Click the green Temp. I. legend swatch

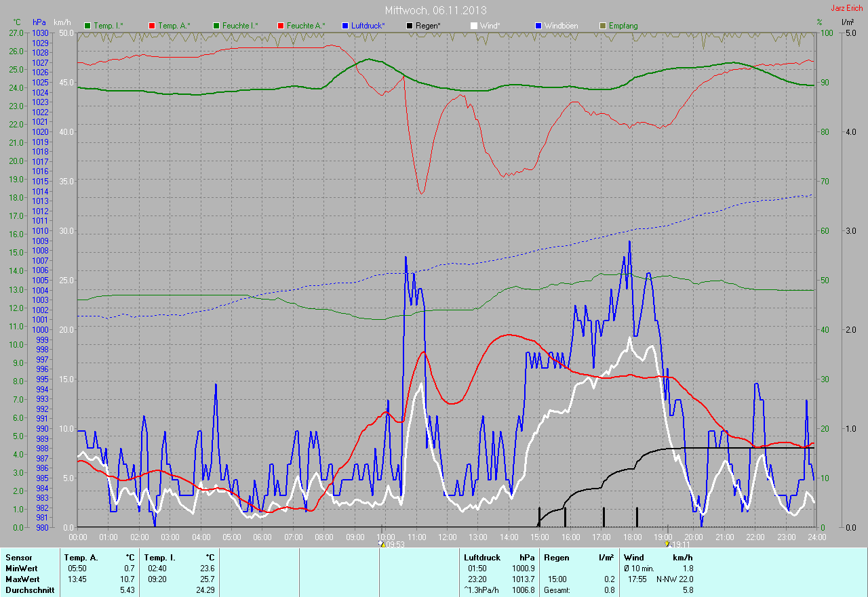pyautogui.click(x=87, y=26)
